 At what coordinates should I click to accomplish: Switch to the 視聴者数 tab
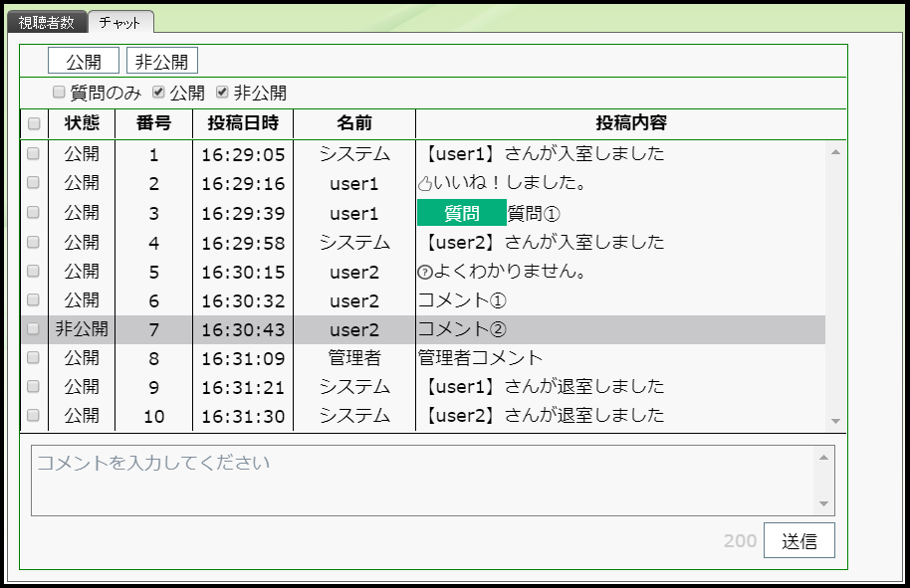tap(47, 22)
